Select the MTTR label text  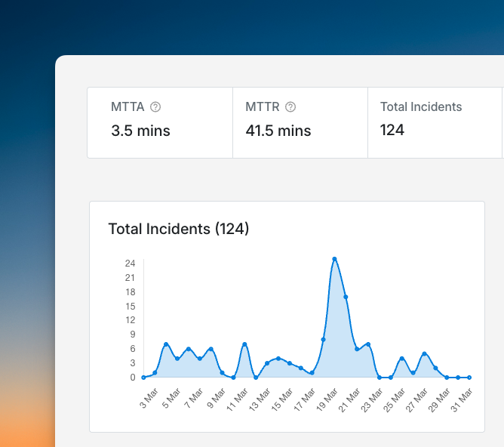(263, 106)
